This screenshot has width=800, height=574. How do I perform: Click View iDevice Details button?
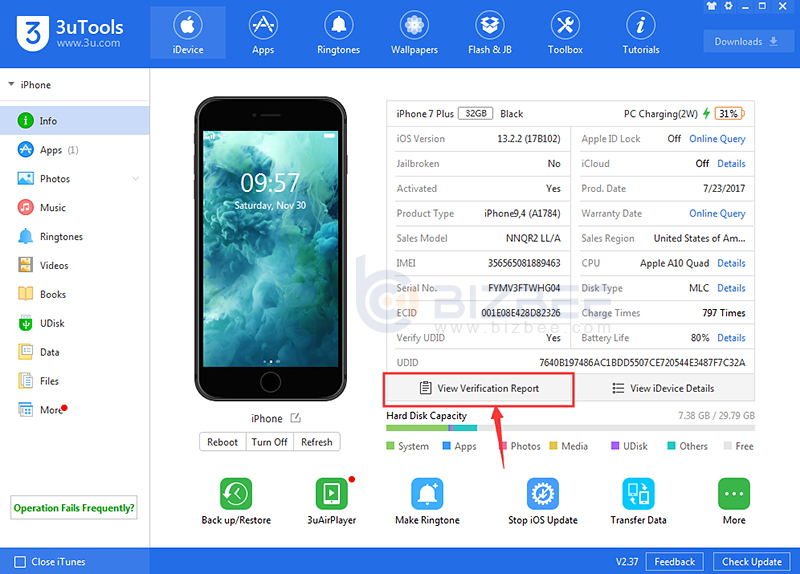point(663,389)
